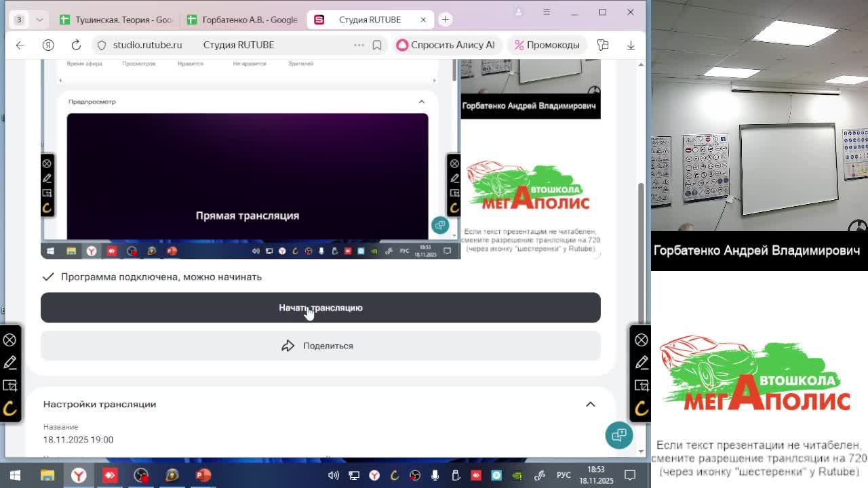Open Спросить Алису AI
The width and height of the screenshot is (868, 488).
pyautogui.click(x=446, y=45)
